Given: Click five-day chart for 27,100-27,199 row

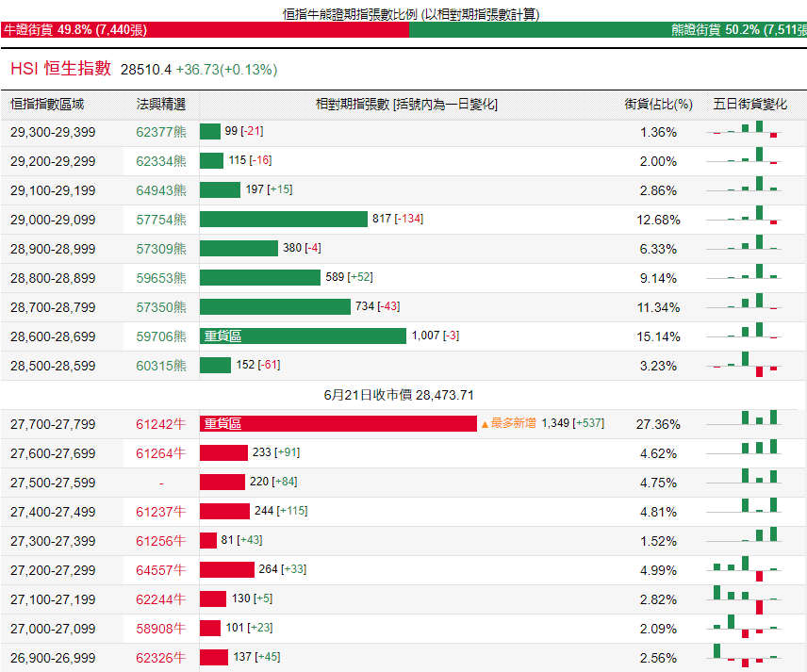Looking at the screenshot, I should 744,599.
